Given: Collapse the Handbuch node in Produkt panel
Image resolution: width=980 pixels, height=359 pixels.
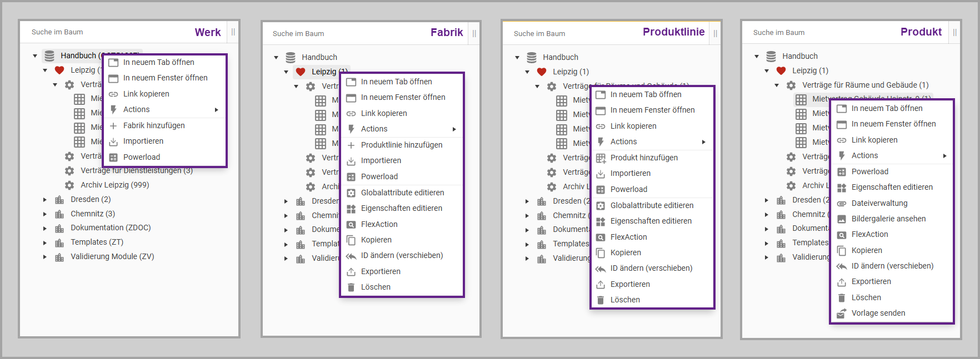Looking at the screenshot, I should [757, 56].
